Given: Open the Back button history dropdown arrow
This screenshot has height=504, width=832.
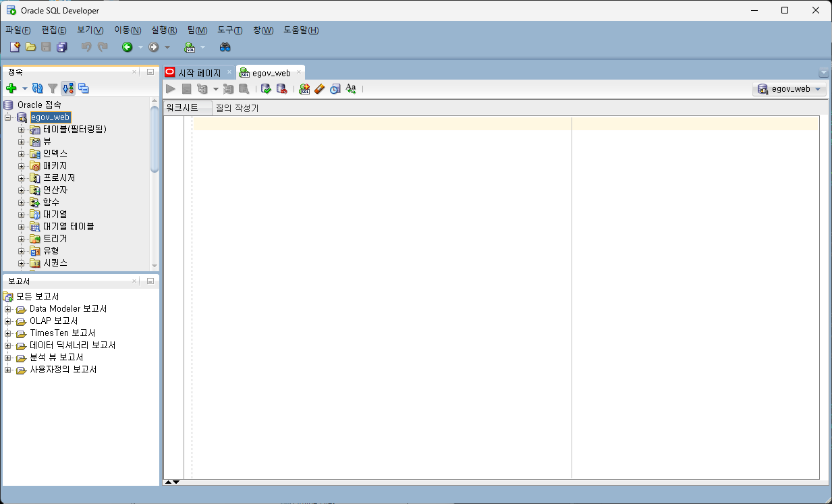Looking at the screenshot, I should click(x=140, y=47).
